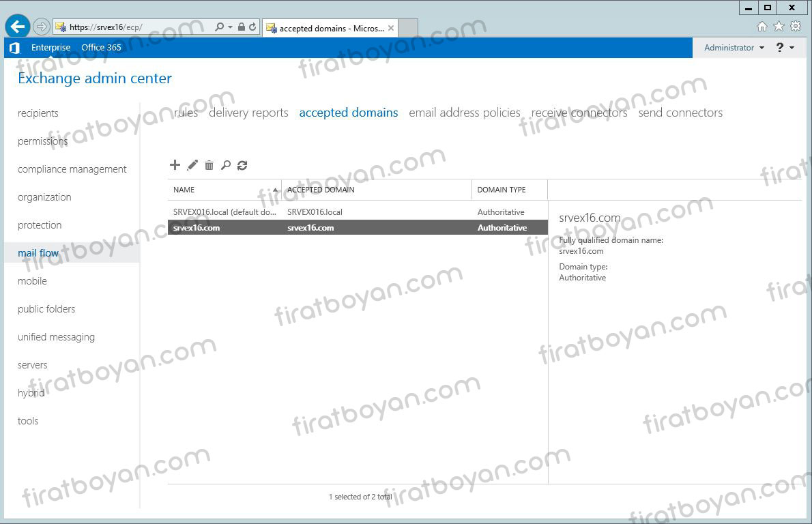Click Authoritative type of SRVEX016.local row

click(x=501, y=212)
